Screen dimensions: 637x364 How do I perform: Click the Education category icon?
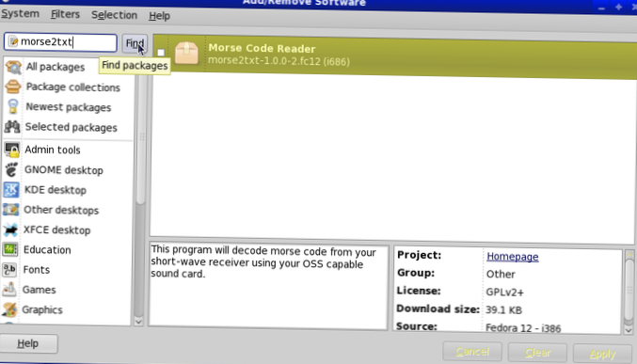[x=10, y=249]
